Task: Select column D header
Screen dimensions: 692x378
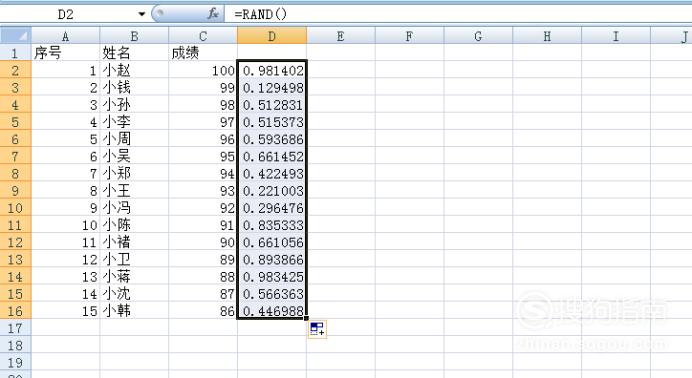Action: point(272,36)
